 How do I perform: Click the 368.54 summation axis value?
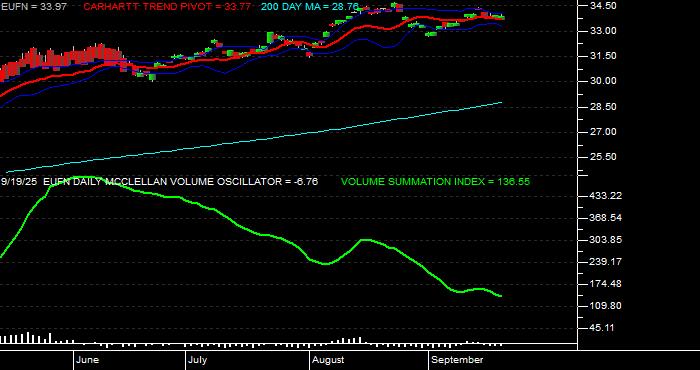pos(606,218)
